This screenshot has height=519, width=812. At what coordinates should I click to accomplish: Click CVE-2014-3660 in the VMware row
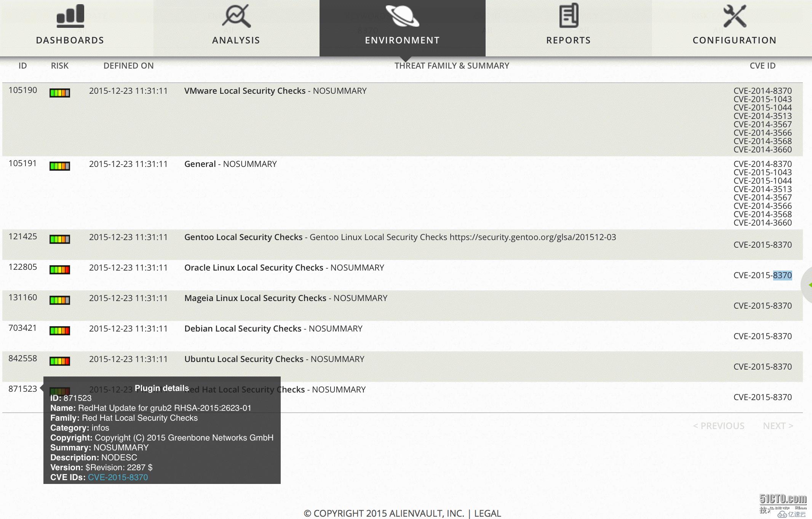tap(762, 149)
